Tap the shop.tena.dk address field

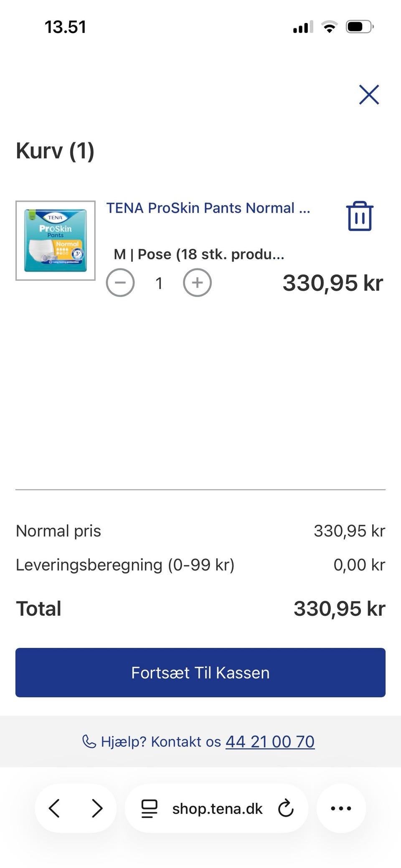[217, 809]
